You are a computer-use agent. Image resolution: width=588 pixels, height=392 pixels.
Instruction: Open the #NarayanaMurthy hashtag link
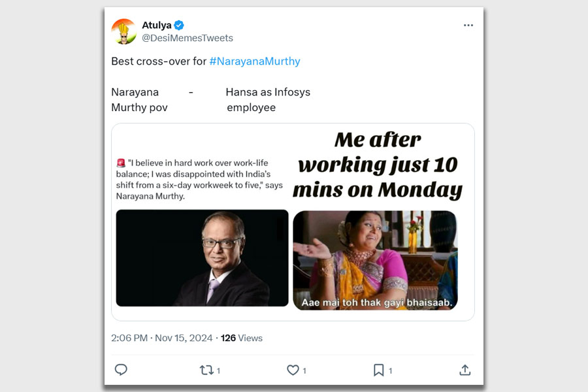click(x=255, y=61)
